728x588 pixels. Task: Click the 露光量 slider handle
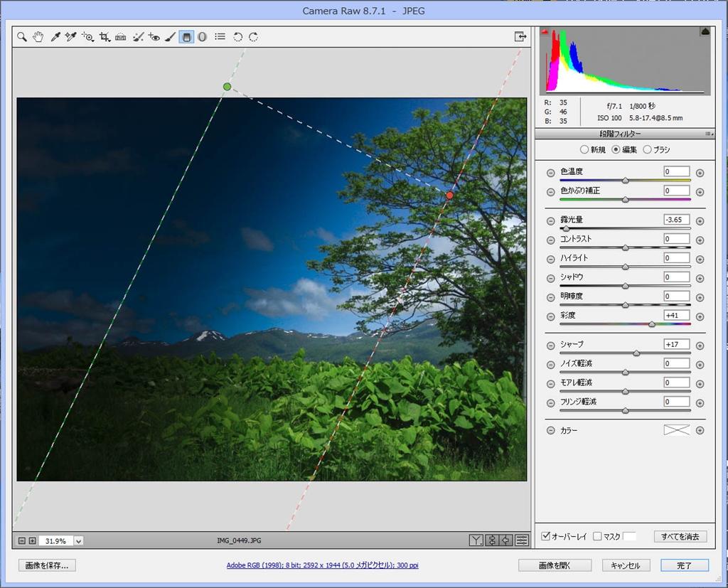[565, 228]
